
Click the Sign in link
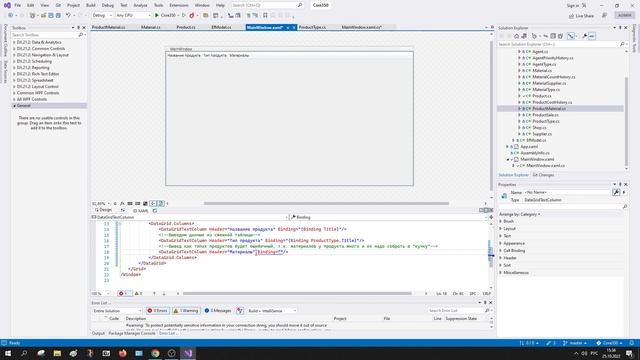(x=573, y=5)
